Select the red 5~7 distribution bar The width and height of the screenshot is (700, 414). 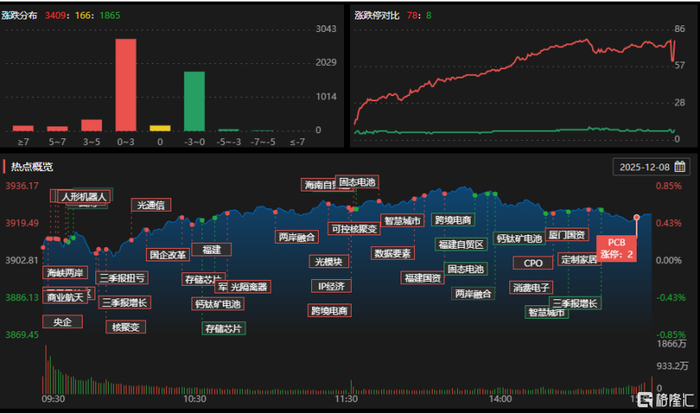click(x=57, y=129)
